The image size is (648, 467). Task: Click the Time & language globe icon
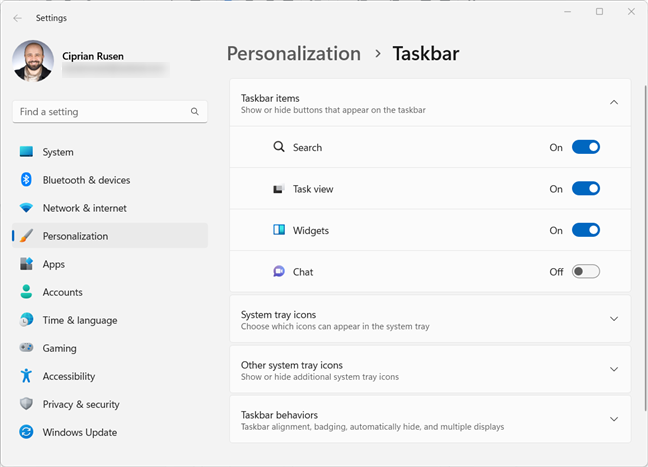[x=26, y=320]
